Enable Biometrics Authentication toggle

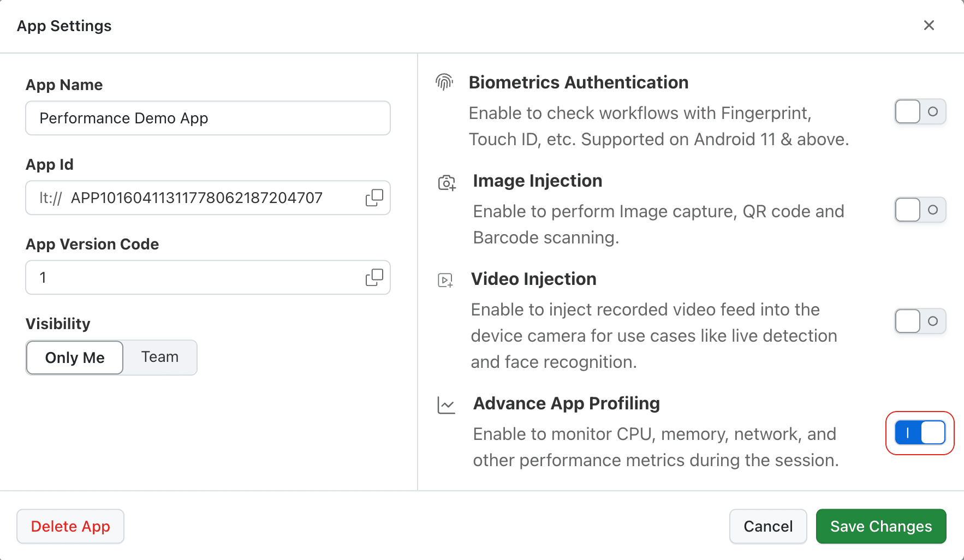(920, 112)
